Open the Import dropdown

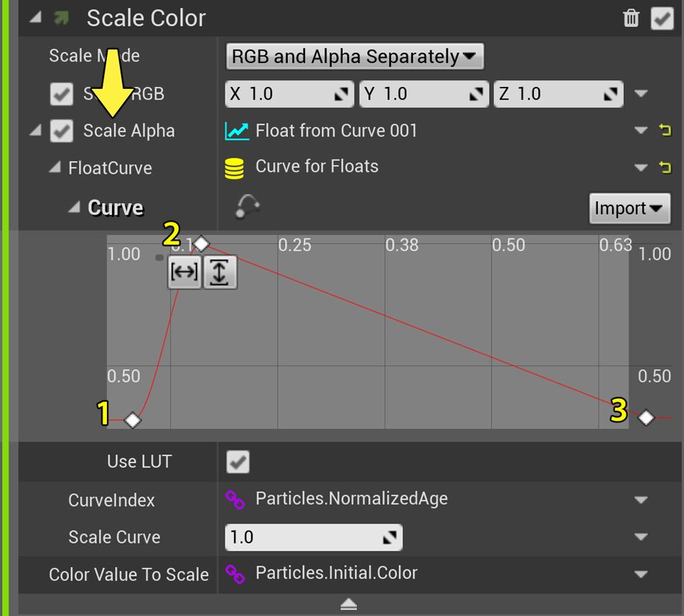tap(629, 208)
